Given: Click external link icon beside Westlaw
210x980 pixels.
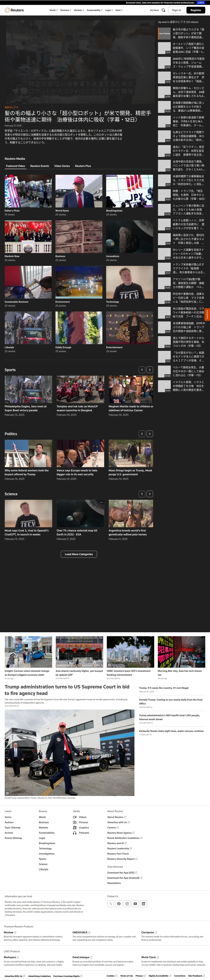Looking at the screenshot, I should pyautogui.click(x=15, y=932).
